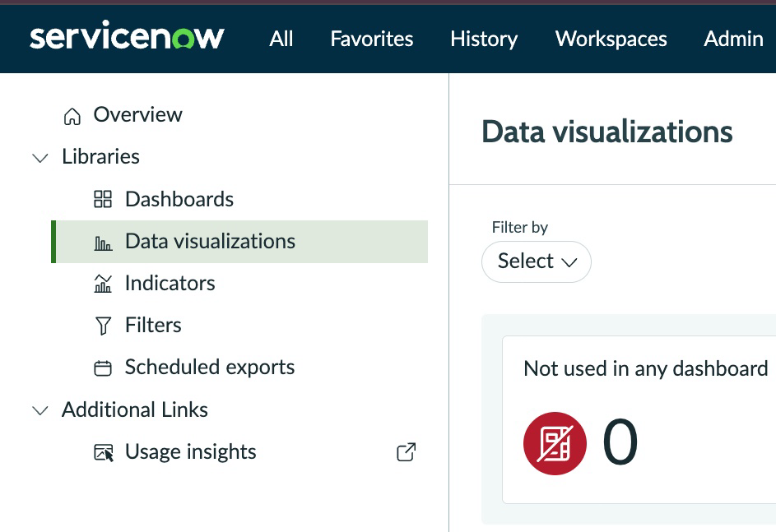Click the Data visualizations bar chart icon

pyautogui.click(x=103, y=243)
